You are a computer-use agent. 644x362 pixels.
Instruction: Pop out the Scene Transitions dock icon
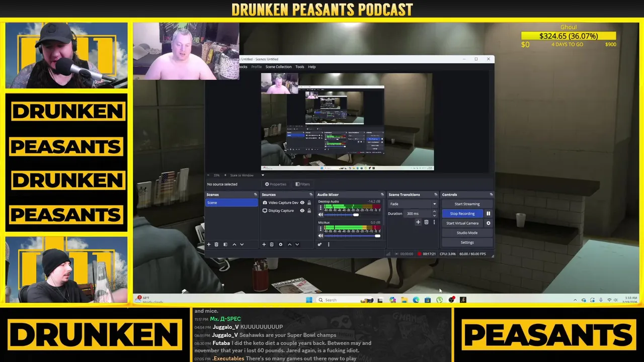click(436, 195)
